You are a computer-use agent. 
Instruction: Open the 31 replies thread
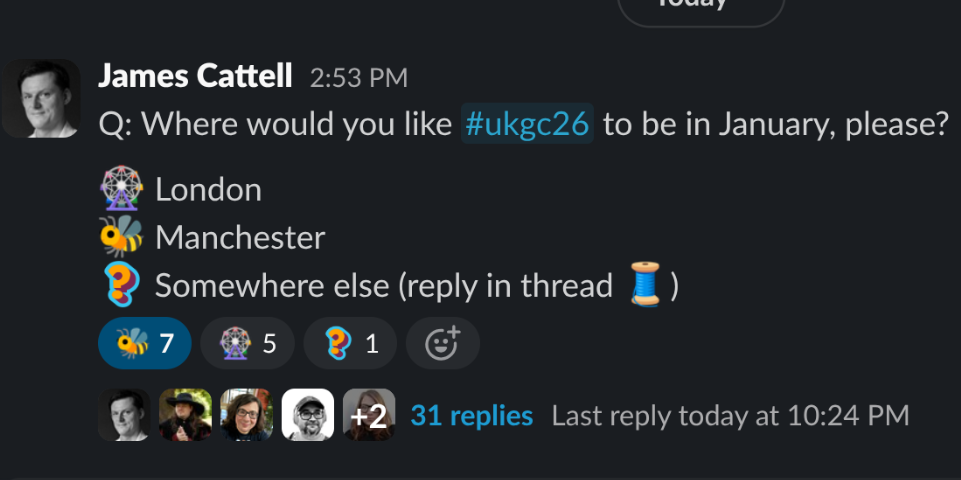click(472, 416)
